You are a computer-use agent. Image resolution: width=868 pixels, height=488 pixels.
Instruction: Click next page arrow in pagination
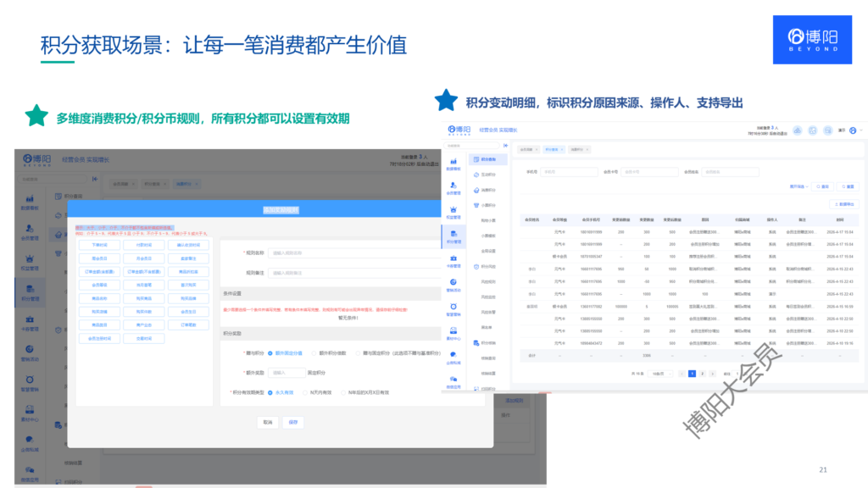712,374
